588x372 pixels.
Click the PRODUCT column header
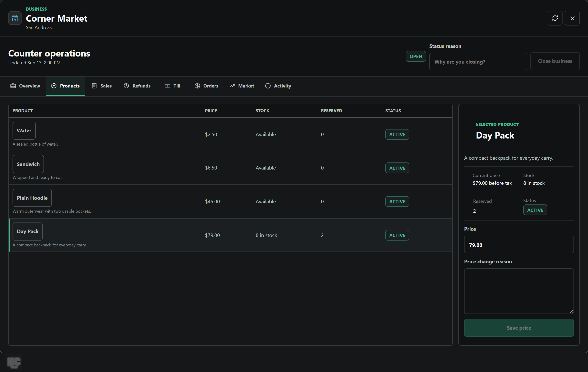pos(23,111)
